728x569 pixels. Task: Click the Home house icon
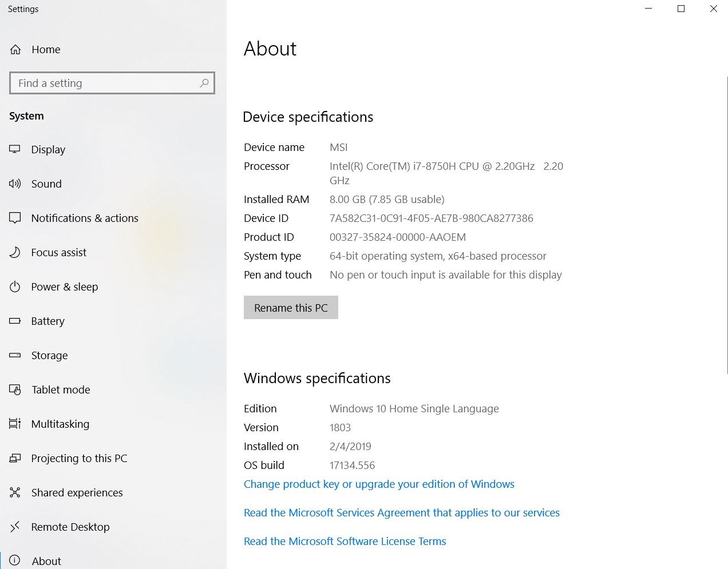pos(15,50)
